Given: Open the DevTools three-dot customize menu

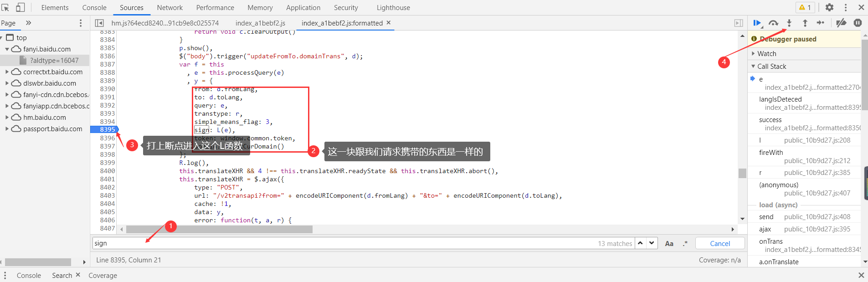Looking at the screenshot, I should 846,7.
